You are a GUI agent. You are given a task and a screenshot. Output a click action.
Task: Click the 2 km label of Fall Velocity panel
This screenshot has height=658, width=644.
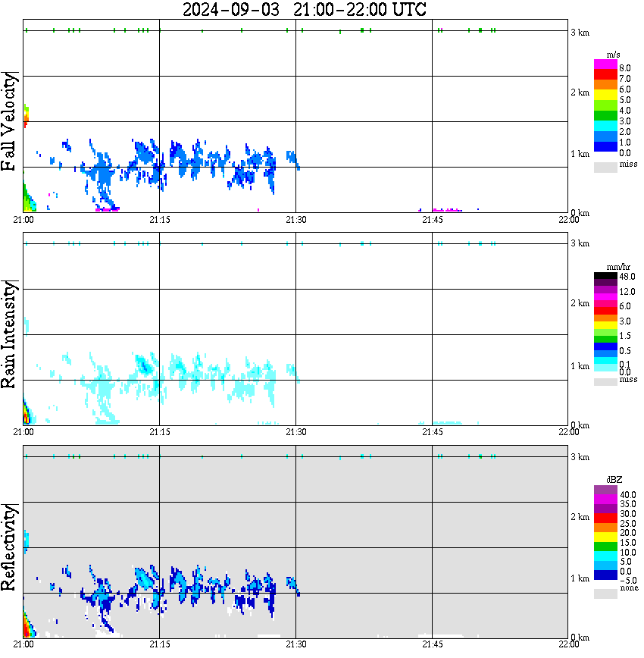point(580,92)
